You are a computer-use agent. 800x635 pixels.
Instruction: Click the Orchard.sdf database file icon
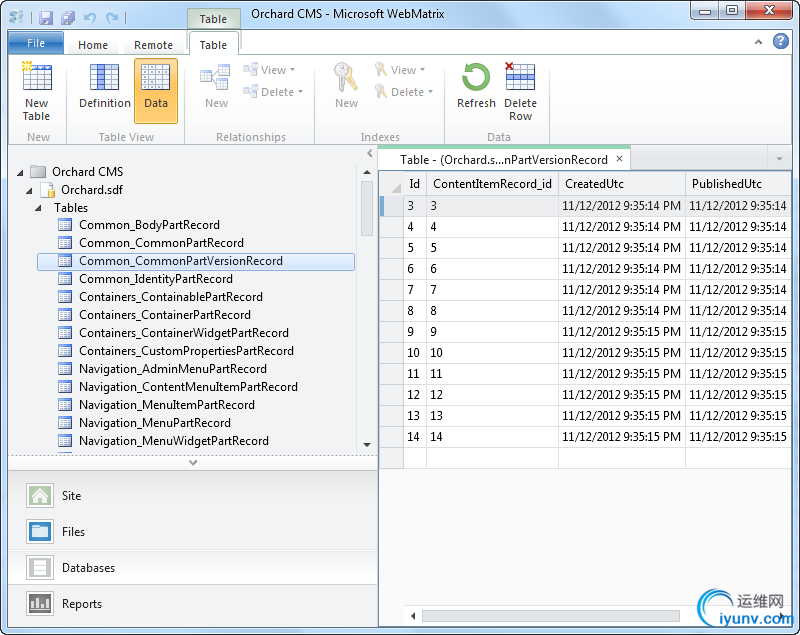coord(47,190)
